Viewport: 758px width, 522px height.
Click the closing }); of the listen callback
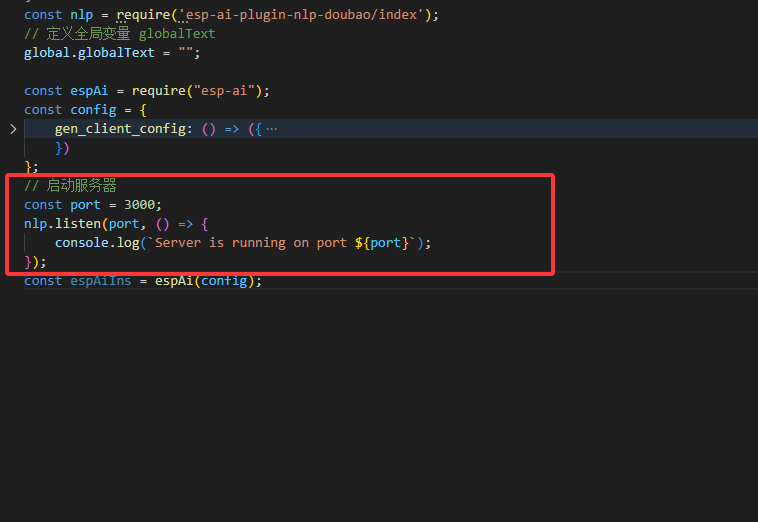pos(36,262)
